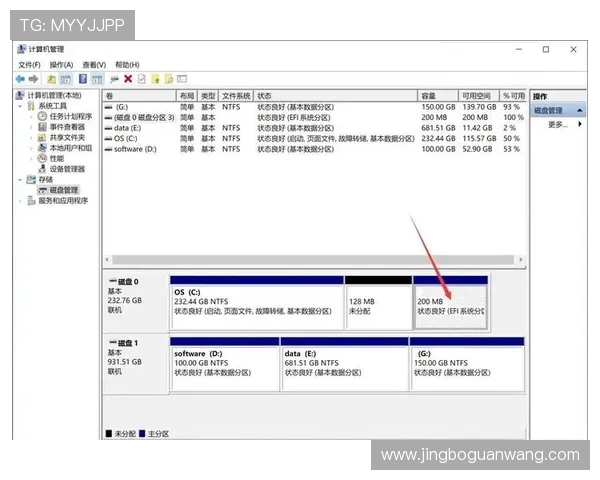Open the 更多... submenu arrow
This screenshot has width=600, height=480.
point(580,124)
